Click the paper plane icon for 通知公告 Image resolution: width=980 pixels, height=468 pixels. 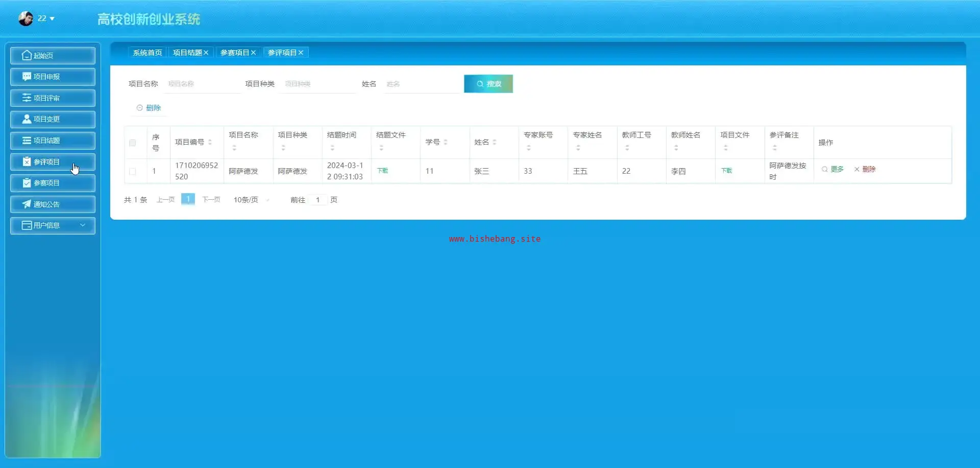pos(27,204)
